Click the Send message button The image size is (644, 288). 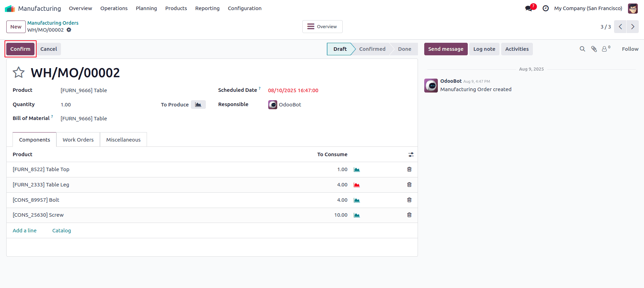coord(446,49)
